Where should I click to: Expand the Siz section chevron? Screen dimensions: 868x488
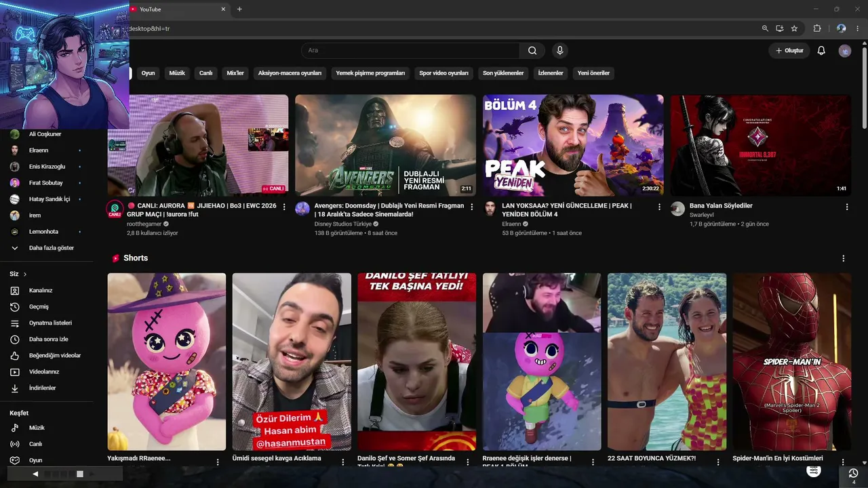(x=25, y=274)
